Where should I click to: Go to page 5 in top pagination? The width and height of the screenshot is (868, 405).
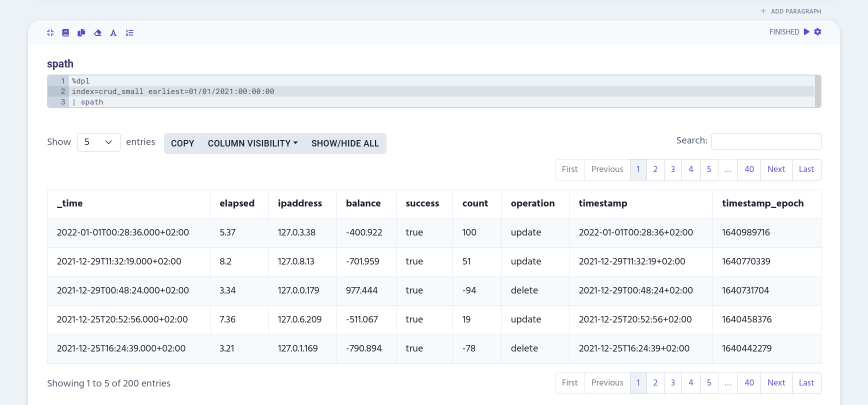[709, 169]
